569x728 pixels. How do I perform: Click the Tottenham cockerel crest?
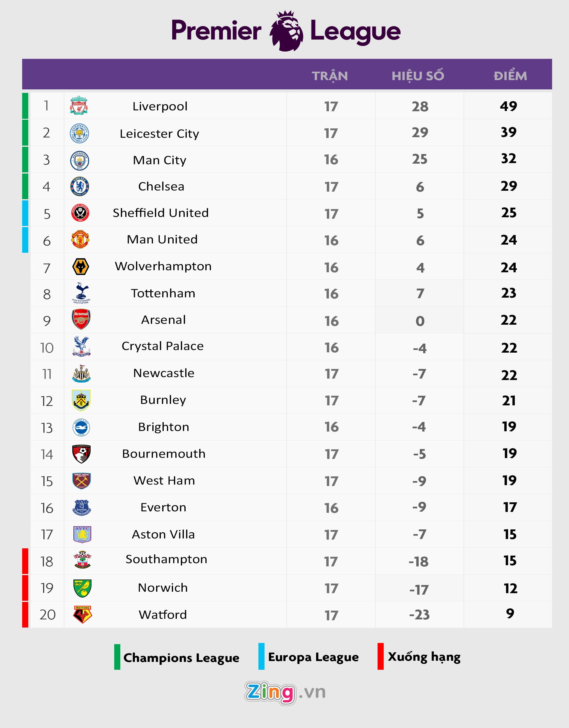[81, 293]
